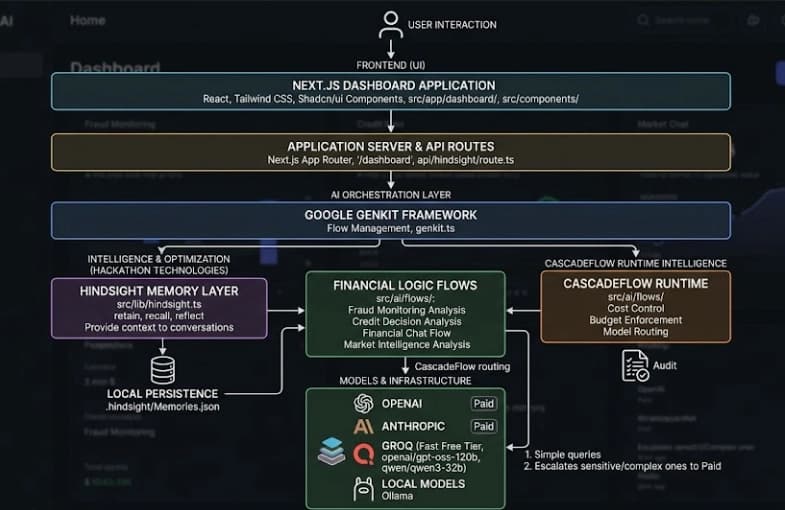
Task: Click the 'FRONTEND (UI)' label
Action: 390,65
